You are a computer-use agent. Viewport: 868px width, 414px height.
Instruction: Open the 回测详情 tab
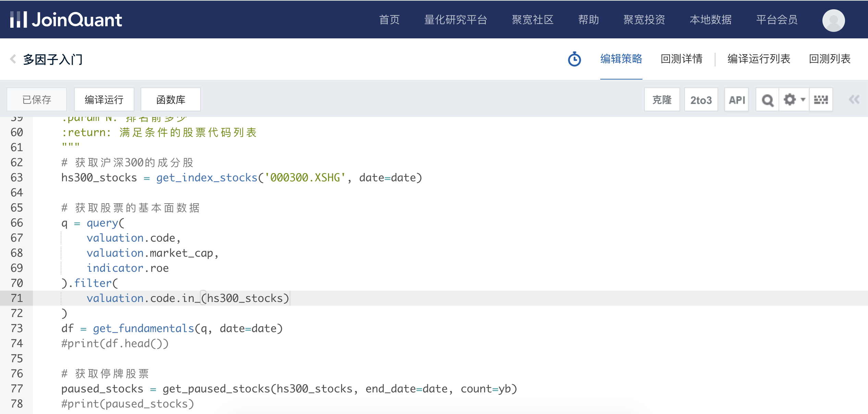[681, 59]
